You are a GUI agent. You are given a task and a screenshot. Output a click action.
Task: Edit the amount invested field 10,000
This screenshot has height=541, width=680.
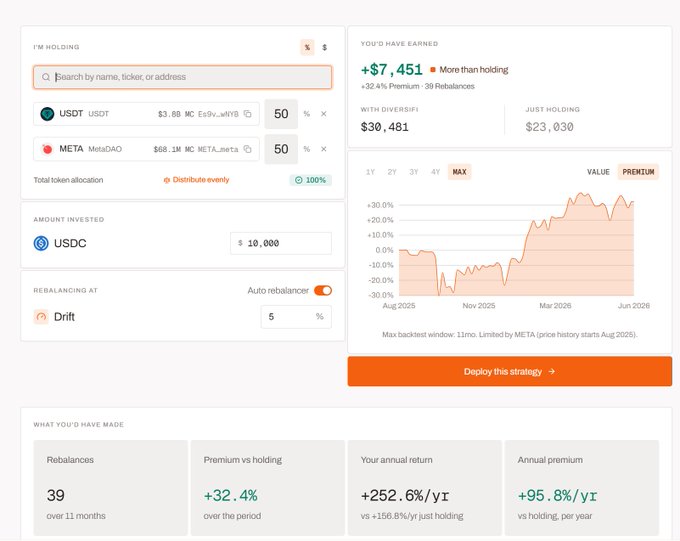281,243
